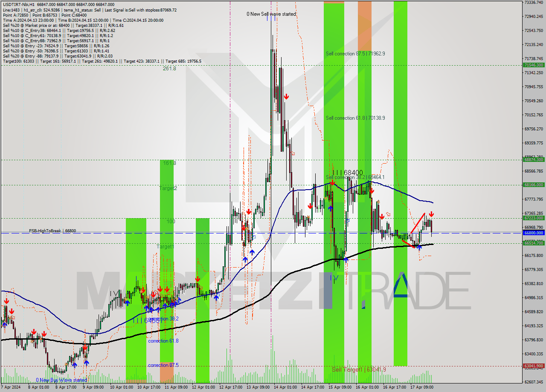Select the green 67223.000 price tag
This screenshot has height=392, width=546.
click(533, 218)
